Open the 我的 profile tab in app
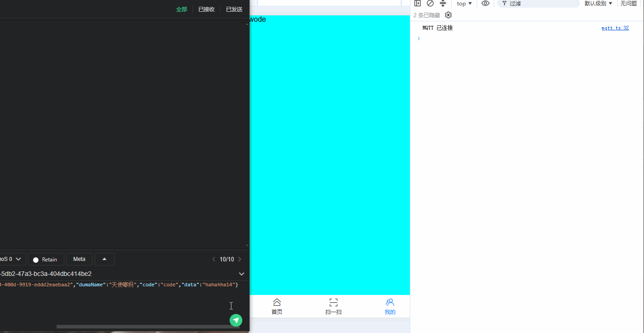The image size is (644, 333). coord(390,306)
